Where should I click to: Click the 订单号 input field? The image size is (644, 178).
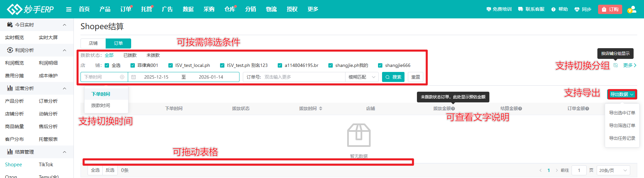pyautogui.click(x=304, y=77)
